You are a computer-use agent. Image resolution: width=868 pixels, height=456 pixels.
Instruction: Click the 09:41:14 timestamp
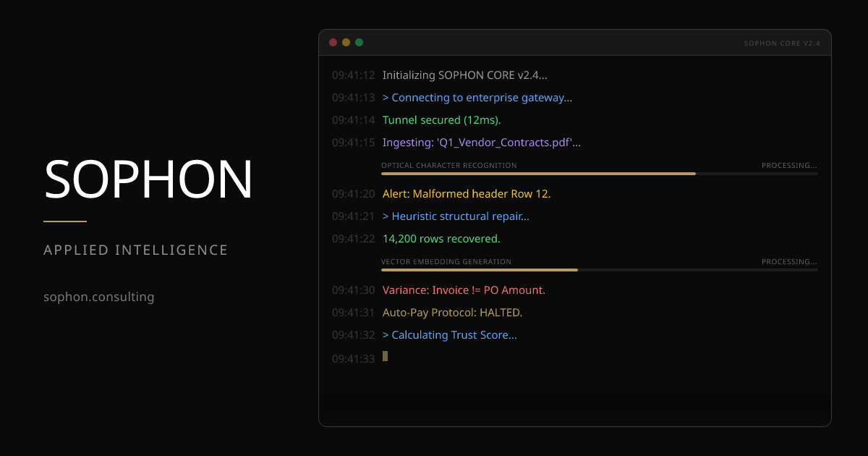pos(354,120)
